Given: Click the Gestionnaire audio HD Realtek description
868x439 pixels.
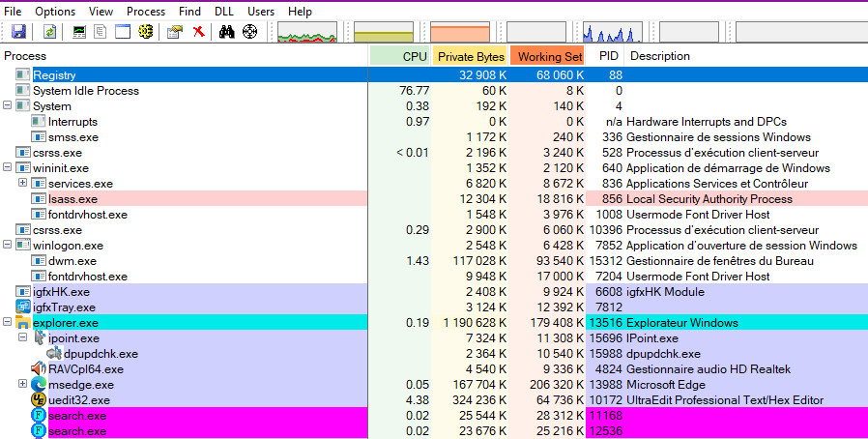Looking at the screenshot, I should coord(708,369).
